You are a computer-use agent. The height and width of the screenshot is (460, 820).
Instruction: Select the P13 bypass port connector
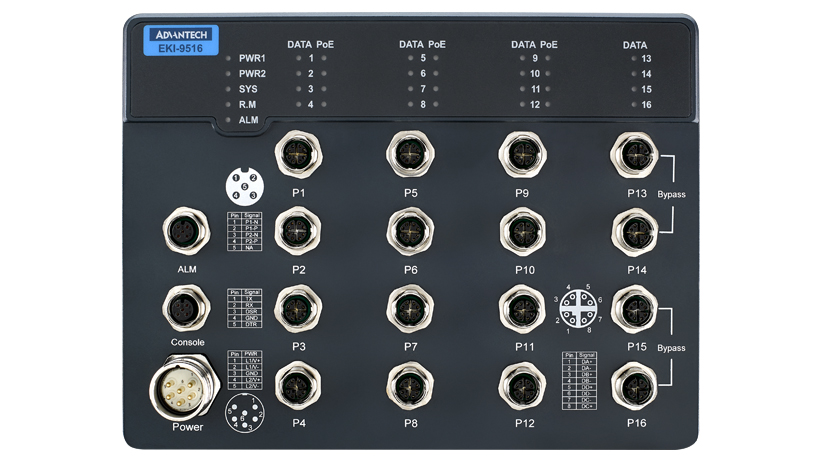coord(634,155)
